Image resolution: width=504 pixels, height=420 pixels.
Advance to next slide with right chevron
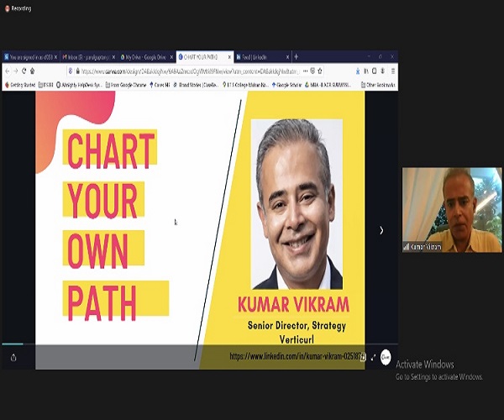381,230
